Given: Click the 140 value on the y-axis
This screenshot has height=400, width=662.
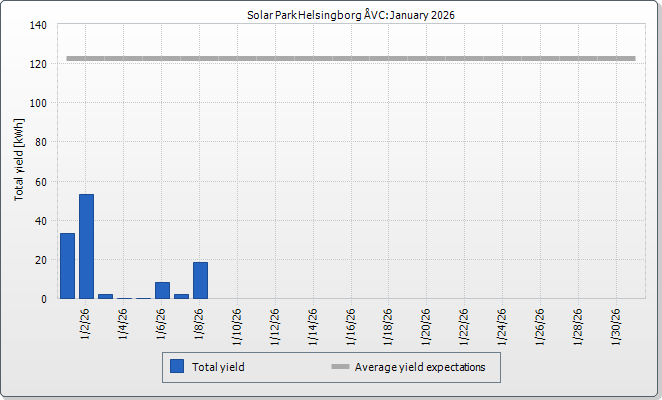Looking at the screenshot, I should coord(38,25).
